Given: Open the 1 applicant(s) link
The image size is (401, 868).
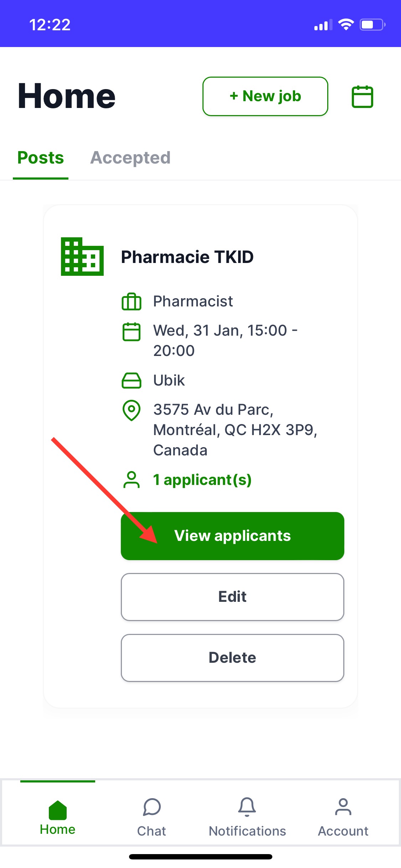Looking at the screenshot, I should point(202,480).
